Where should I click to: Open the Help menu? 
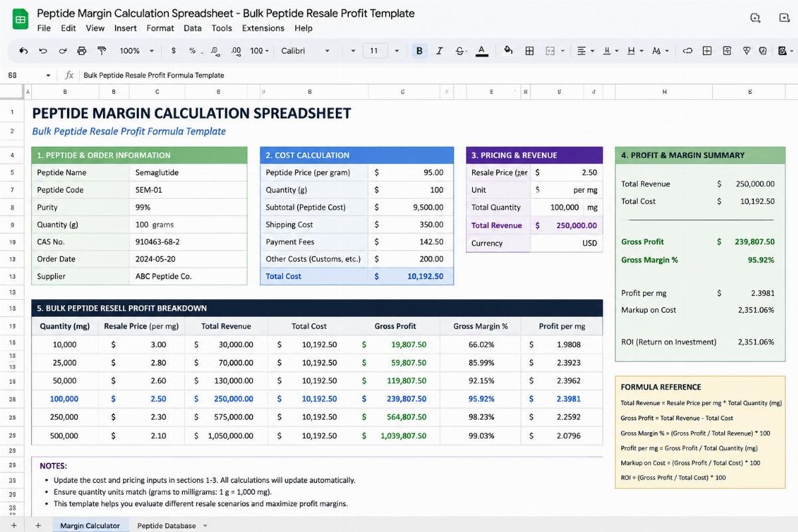pyautogui.click(x=303, y=28)
